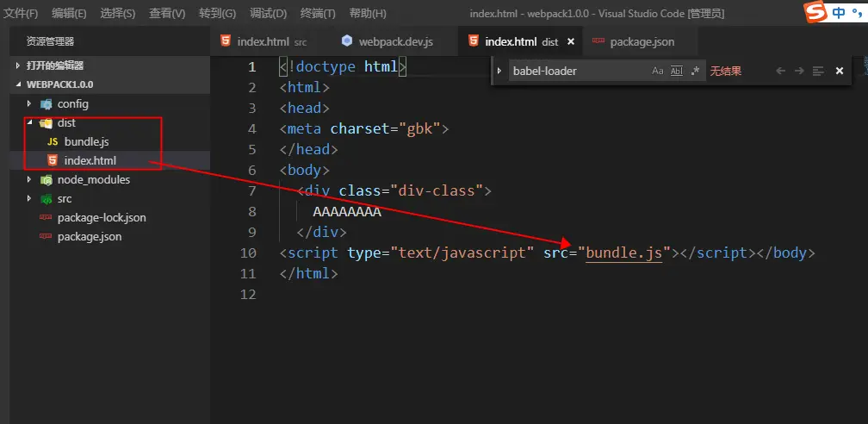Click the 资源管理器 panel title
Image resolution: width=868 pixels, height=424 pixels.
[x=50, y=41]
